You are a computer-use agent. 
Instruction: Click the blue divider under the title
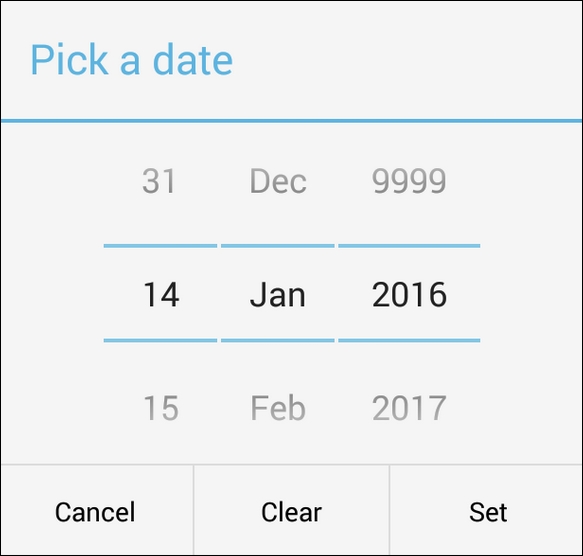coord(292,120)
